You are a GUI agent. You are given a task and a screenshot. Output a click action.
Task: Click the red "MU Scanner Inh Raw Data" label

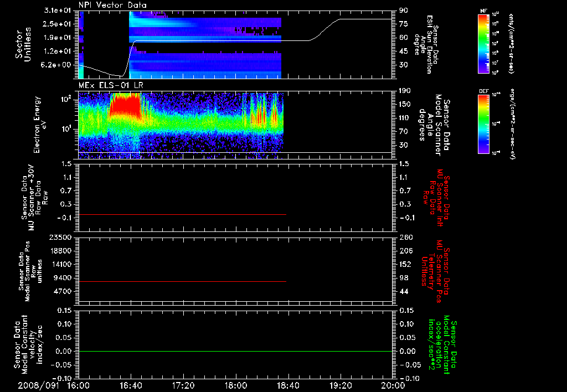pyautogui.click(x=436, y=198)
